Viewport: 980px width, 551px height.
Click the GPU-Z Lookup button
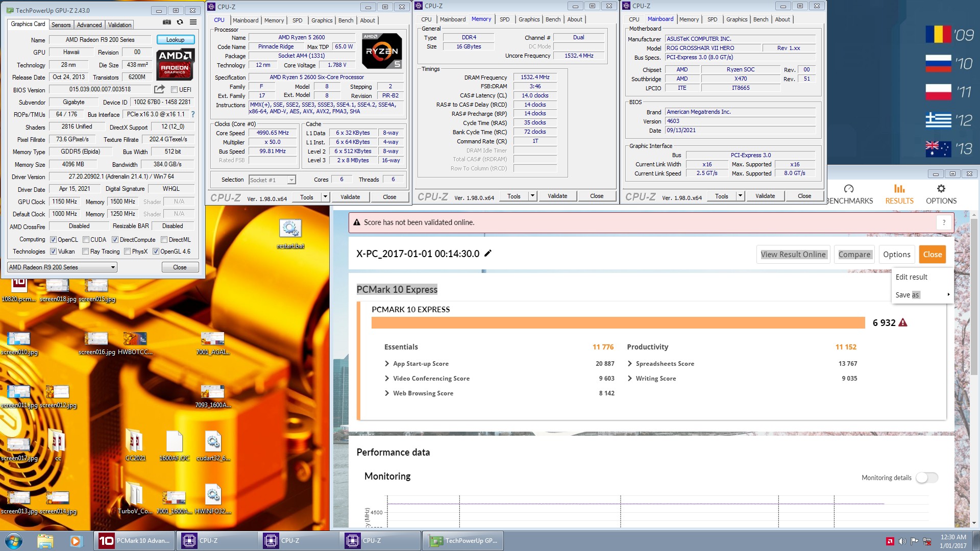coord(175,40)
